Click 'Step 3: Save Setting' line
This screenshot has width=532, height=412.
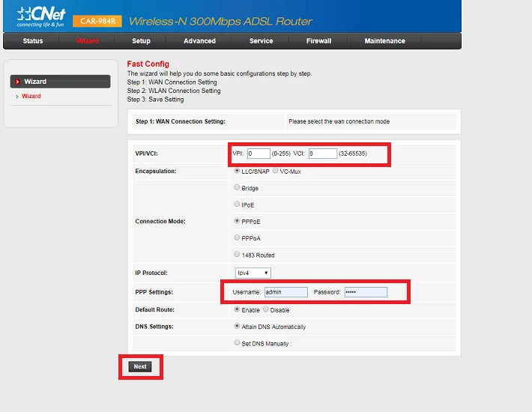pyautogui.click(x=155, y=100)
